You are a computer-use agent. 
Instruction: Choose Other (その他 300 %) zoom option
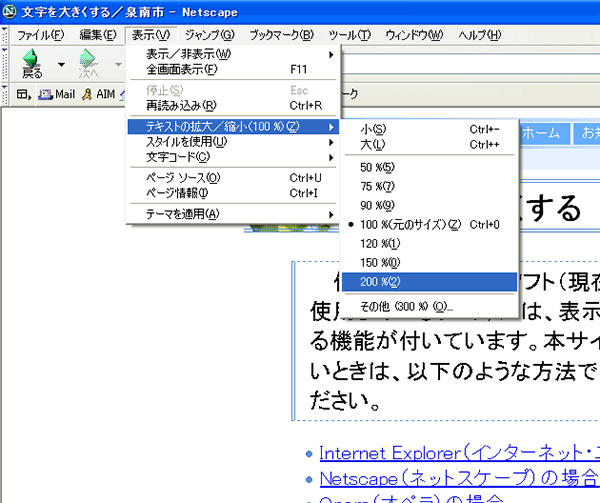[x=429, y=307]
